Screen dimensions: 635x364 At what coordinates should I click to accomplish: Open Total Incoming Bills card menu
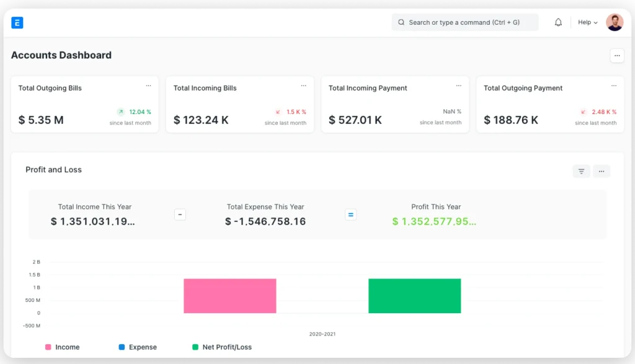coord(303,86)
